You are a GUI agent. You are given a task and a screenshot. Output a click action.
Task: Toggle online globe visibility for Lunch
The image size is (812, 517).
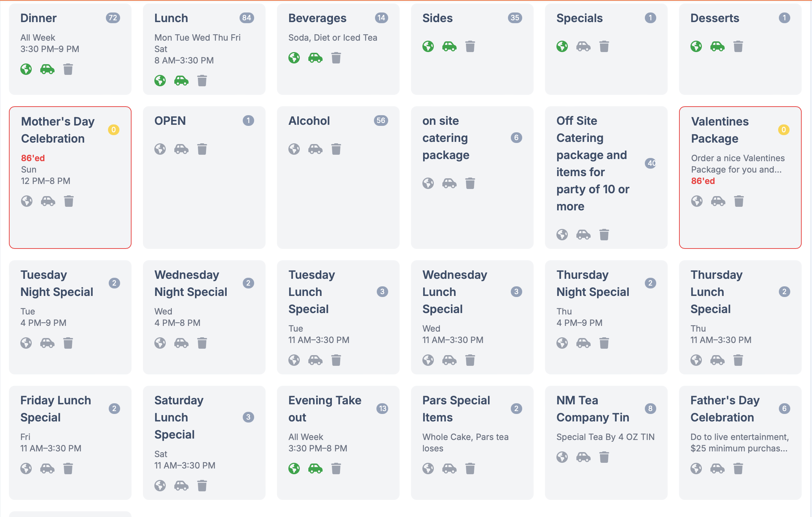click(160, 81)
